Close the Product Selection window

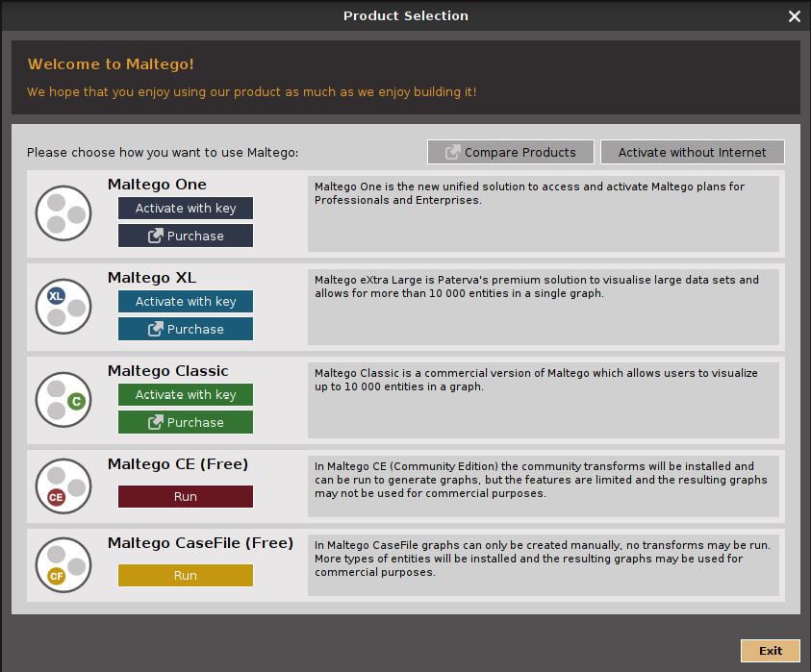795,16
